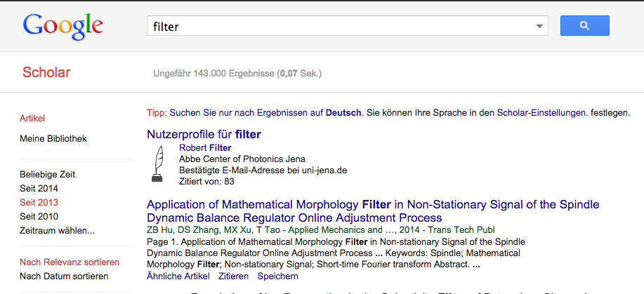Switch to Nach Datum sortieren

pos(64,276)
